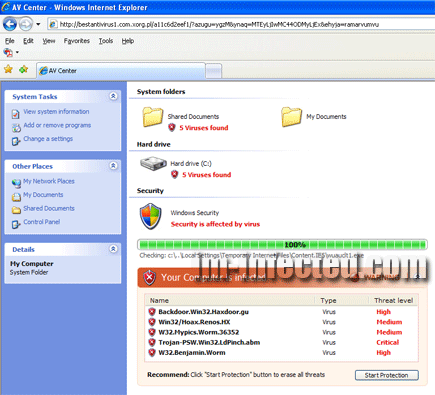Select Trojan-PSW.Win32.LdPinch.abm row
The image size is (435, 395).
(x=281, y=342)
